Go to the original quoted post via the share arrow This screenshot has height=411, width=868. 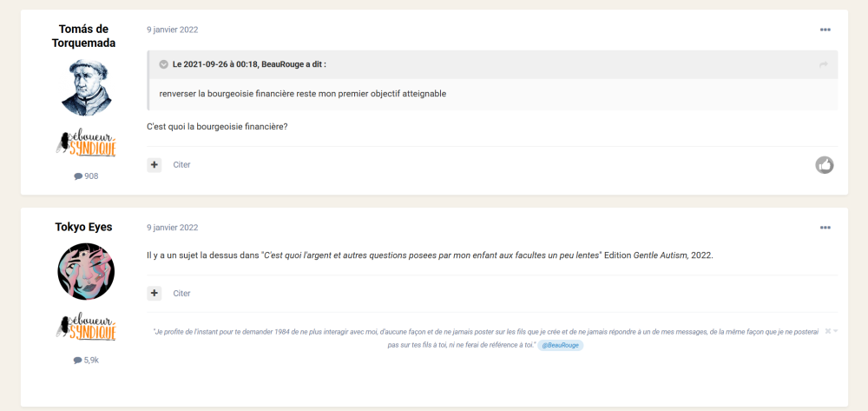(x=823, y=64)
